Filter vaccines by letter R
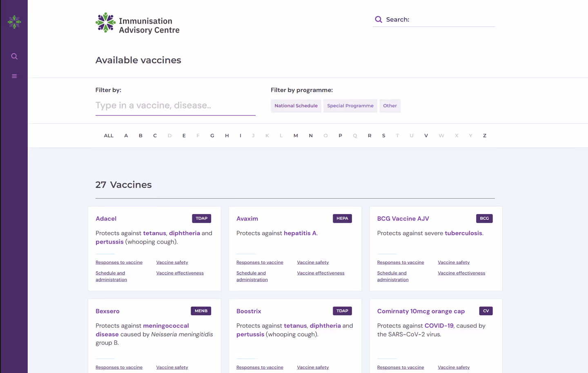The width and height of the screenshot is (588, 373). [370, 136]
